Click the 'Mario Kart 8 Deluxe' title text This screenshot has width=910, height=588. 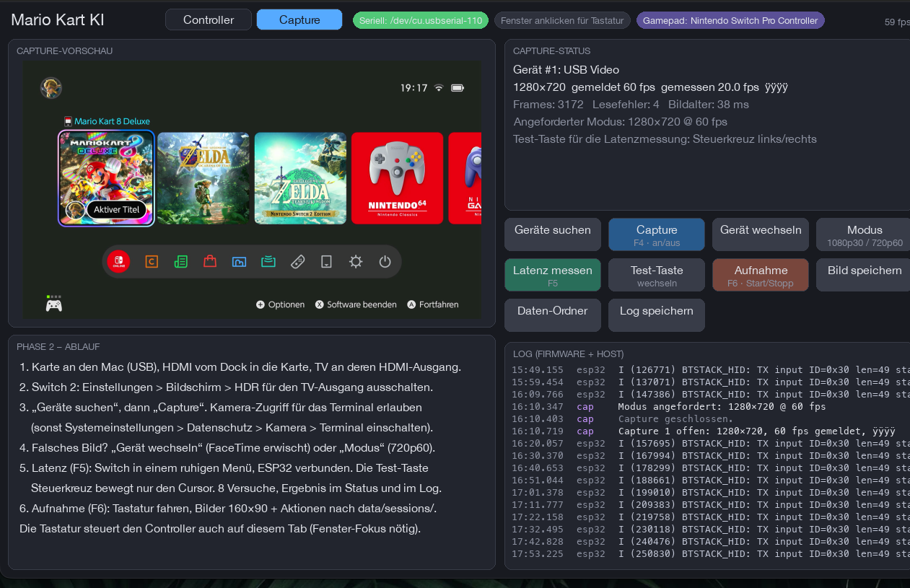[x=112, y=121]
